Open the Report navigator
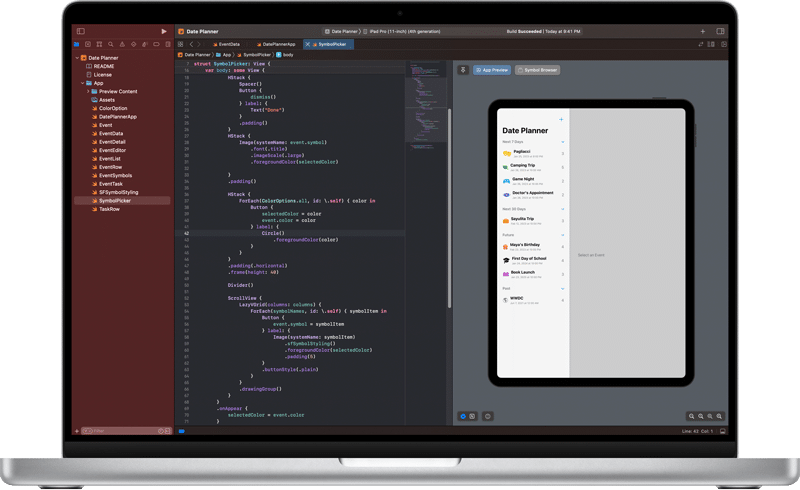800x490 pixels. [168, 44]
